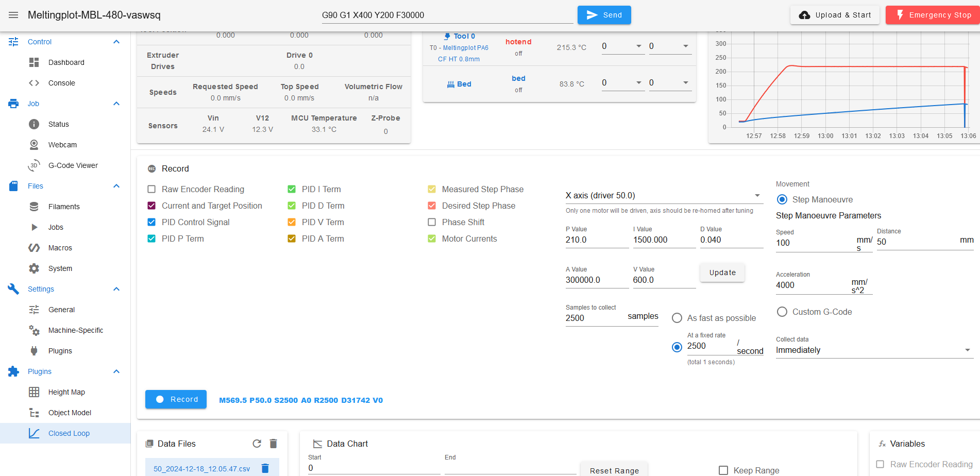This screenshot has height=476, width=980.
Task: Enable Raw Encoder Reading in Record
Action: (x=151, y=189)
